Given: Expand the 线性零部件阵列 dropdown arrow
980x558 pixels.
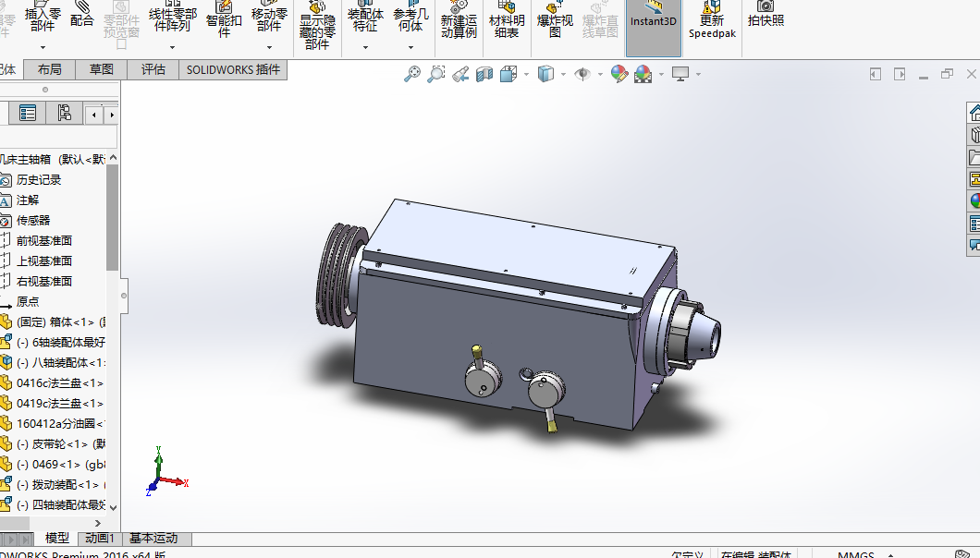Looking at the screenshot, I should (173, 47).
